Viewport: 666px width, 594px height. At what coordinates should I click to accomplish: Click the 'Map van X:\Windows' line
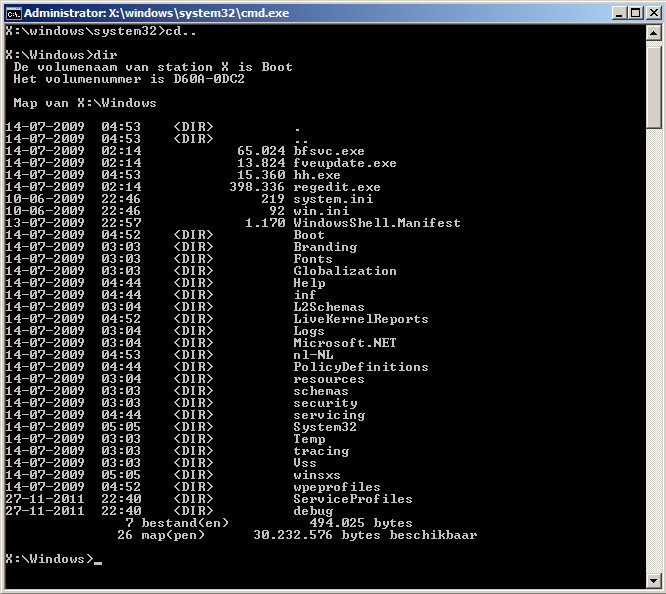[x=85, y=103]
